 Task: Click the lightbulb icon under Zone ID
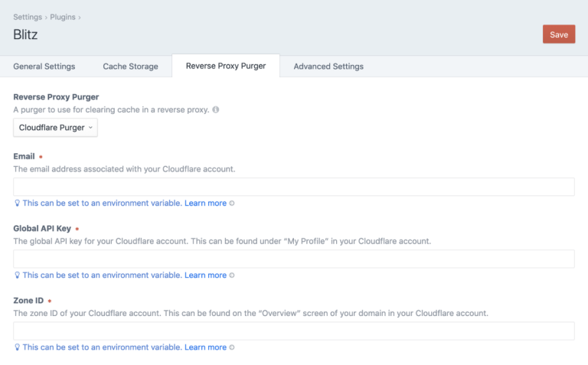[17, 347]
